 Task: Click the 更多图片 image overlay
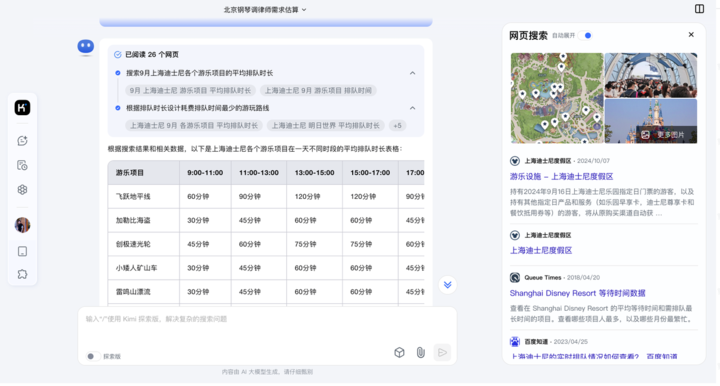(666, 134)
